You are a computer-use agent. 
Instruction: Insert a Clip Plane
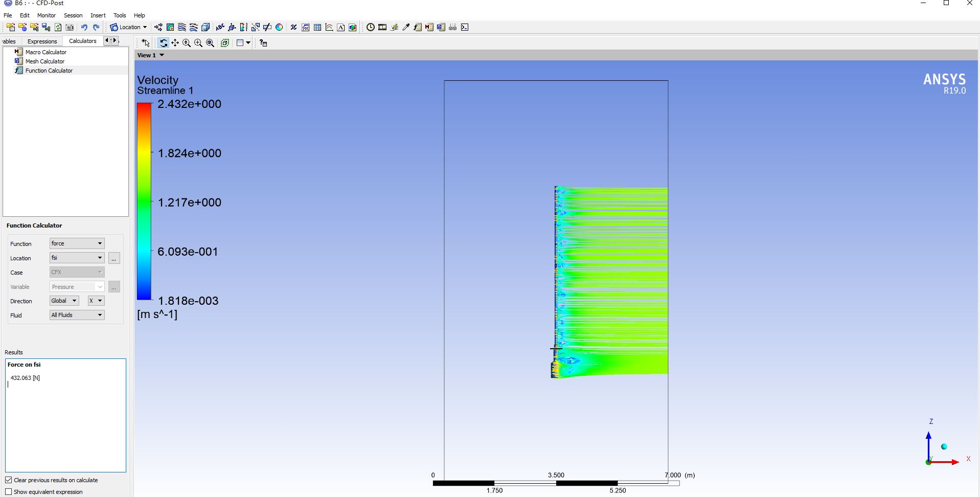pyautogui.click(x=267, y=27)
